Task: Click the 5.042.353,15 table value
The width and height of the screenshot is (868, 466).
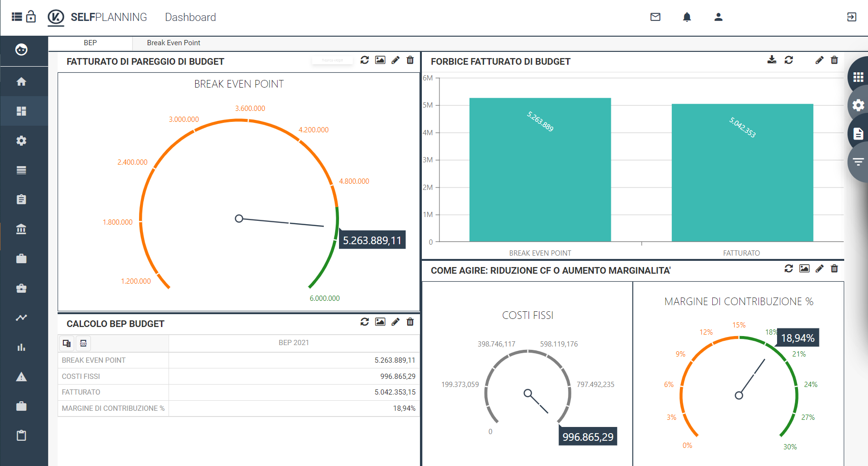Action: pos(395,392)
